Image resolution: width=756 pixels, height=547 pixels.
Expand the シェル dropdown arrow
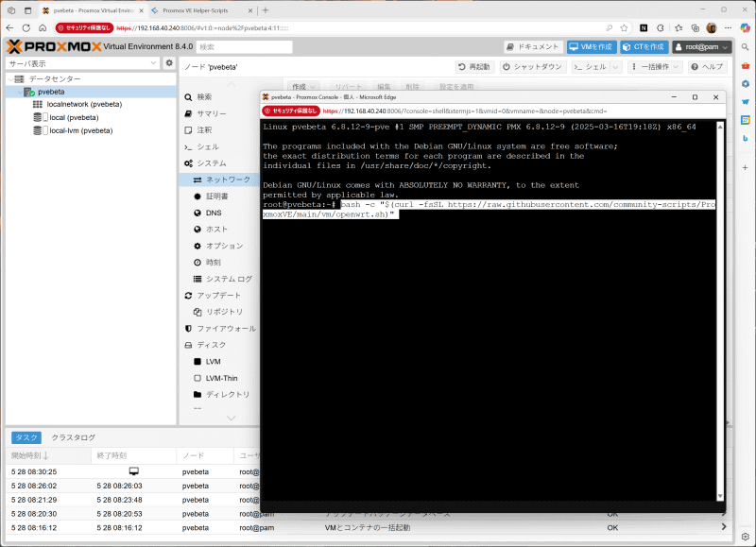(616, 67)
